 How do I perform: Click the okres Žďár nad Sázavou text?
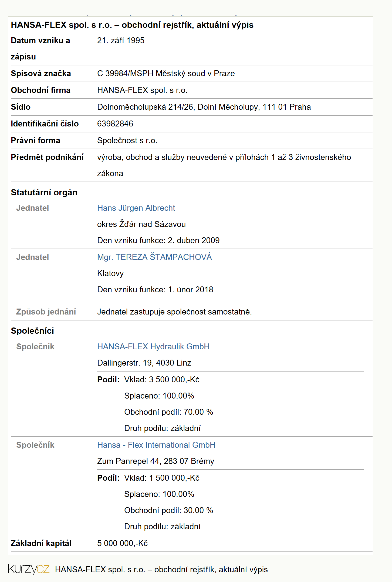pos(141,224)
